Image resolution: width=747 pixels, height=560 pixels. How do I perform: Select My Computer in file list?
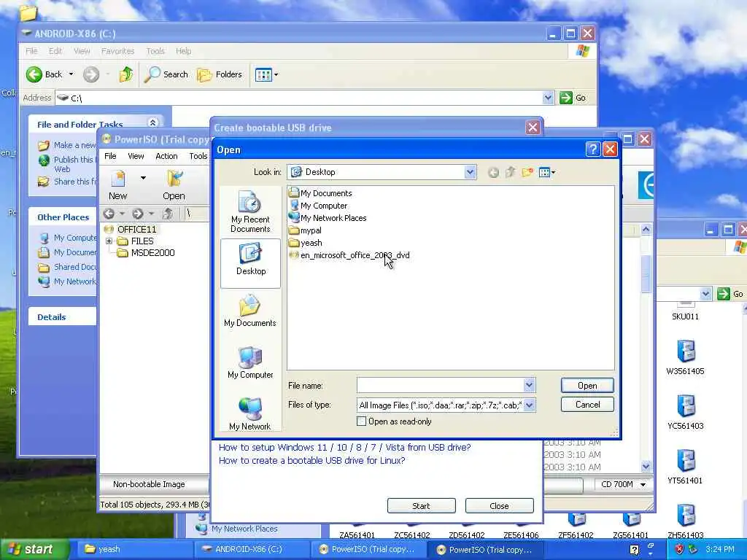318,206
